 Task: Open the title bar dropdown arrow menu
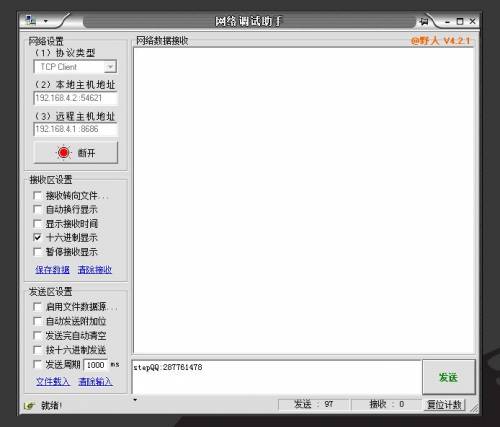tap(46, 21)
